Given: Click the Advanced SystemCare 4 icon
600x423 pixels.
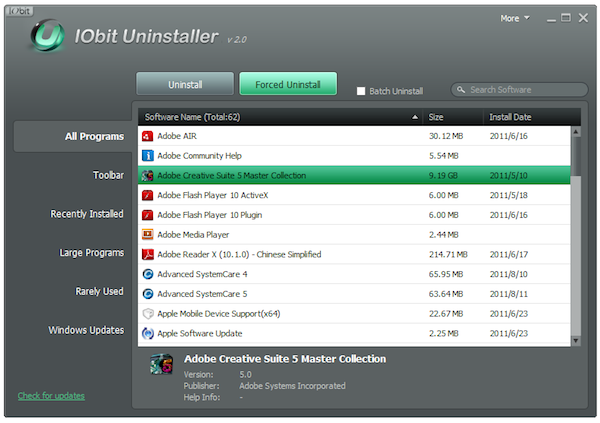Looking at the screenshot, I should point(147,274).
